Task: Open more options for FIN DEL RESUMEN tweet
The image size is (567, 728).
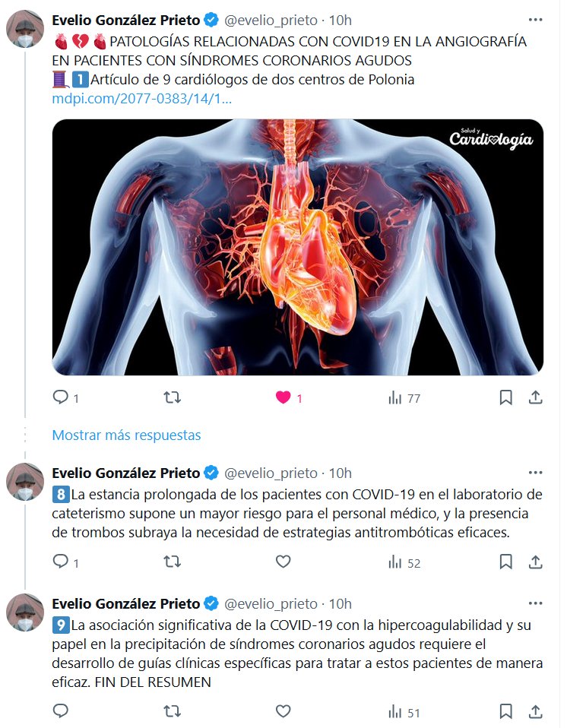Action: tap(535, 604)
